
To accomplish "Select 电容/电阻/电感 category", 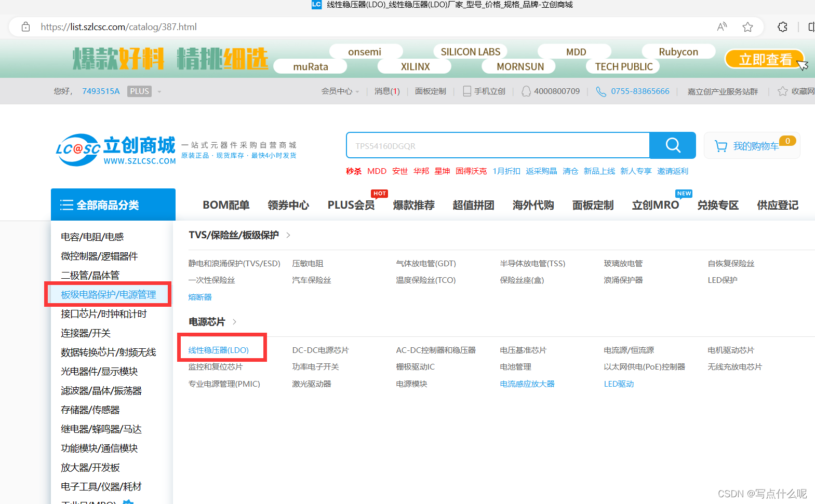I will click(92, 237).
